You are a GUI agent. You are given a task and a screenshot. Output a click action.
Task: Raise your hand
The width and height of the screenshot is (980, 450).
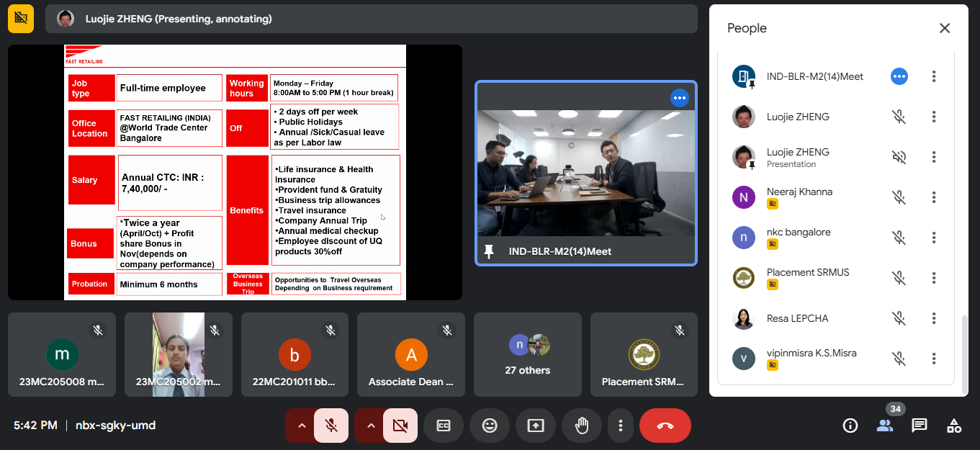(x=582, y=426)
